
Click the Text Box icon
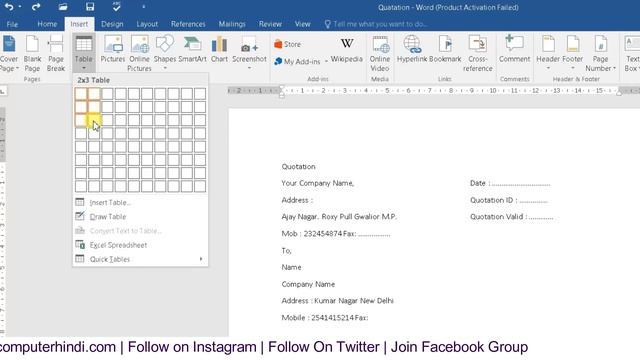tap(632, 53)
